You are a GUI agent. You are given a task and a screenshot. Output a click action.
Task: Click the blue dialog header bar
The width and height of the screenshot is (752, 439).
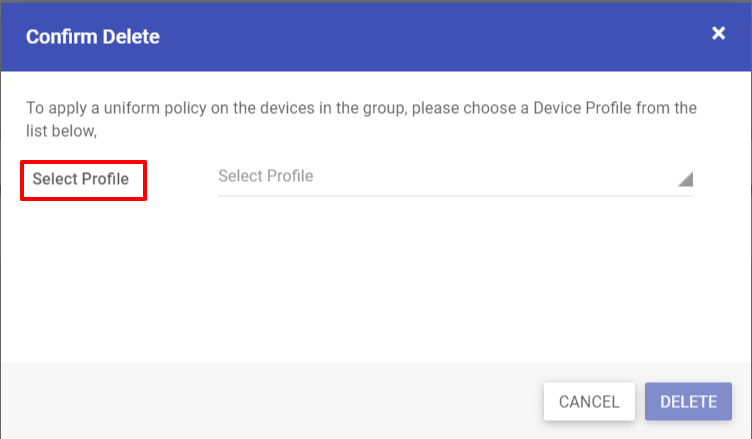376,37
